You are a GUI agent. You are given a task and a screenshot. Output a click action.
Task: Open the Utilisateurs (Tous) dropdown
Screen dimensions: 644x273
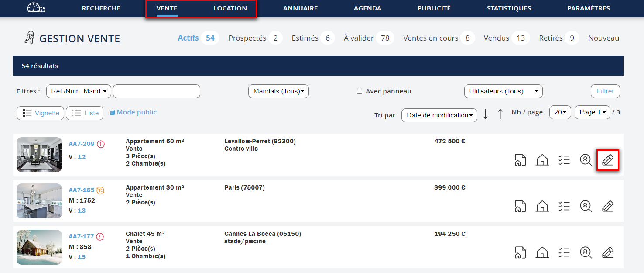pyautogui.click(x=503, y=91)
